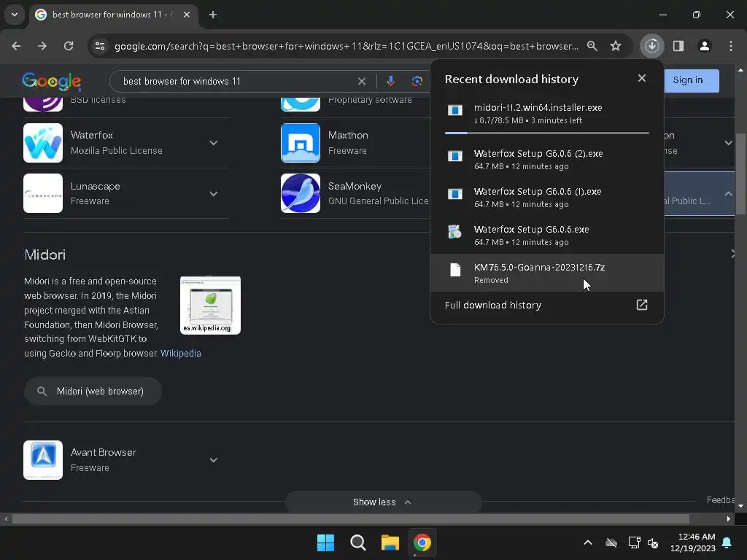Viewport: 747px width, 560px height.
Task: Click the Avant Browser logo thumbnail
Action: tap(43, 460)
